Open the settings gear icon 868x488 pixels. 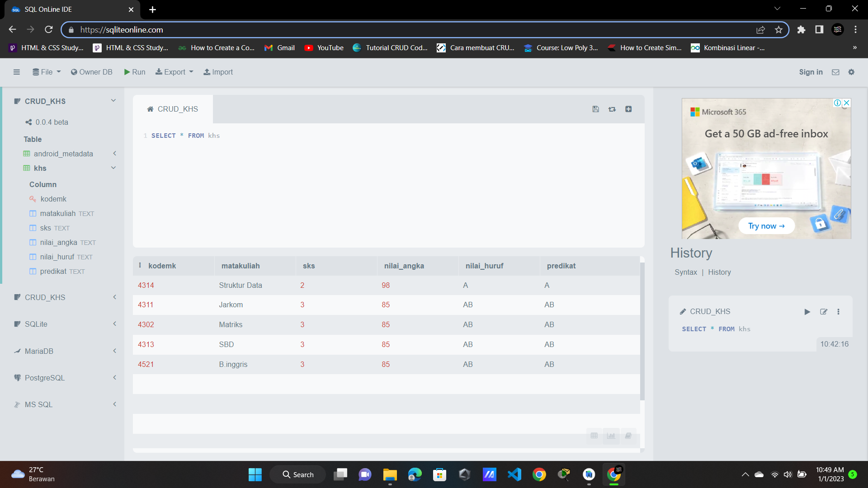pos(851,72)
